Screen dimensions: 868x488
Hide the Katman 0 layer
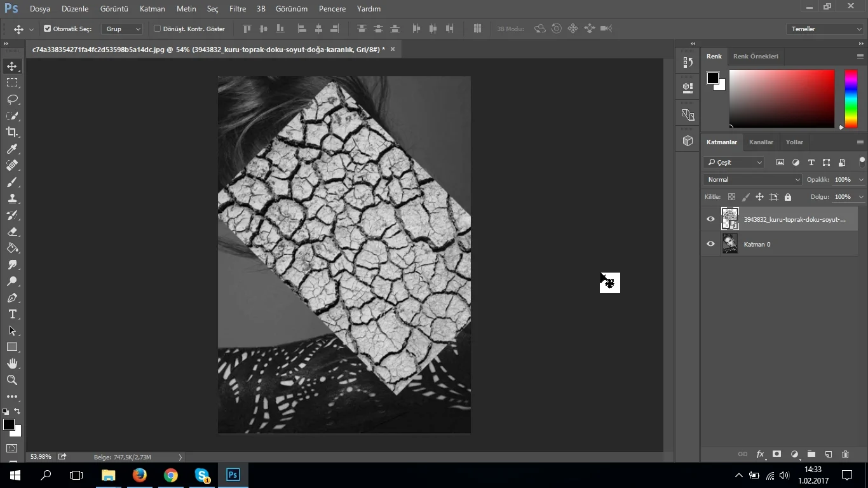pos(710,244)
